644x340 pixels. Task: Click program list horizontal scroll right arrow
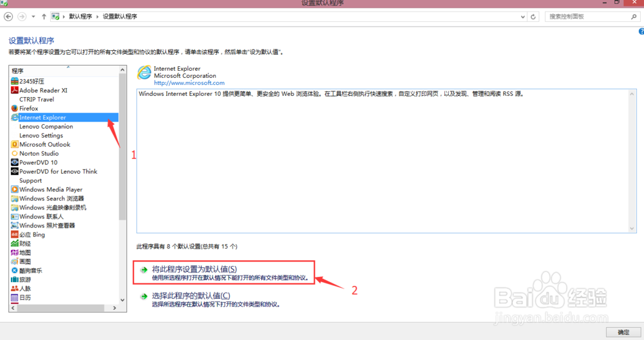(115, 308)
